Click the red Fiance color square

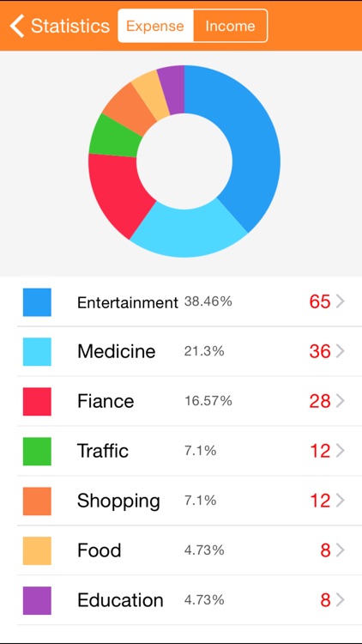click(x=37, y=401)
